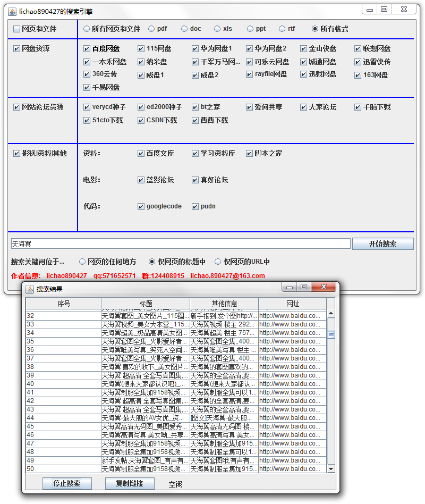This screenshot has height=504, width=425.
Task: Click the 标题 column header
Action: 146,304
